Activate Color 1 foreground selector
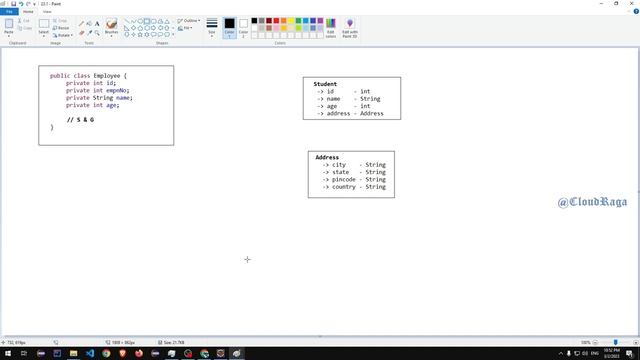 click(x=229, y=28)
